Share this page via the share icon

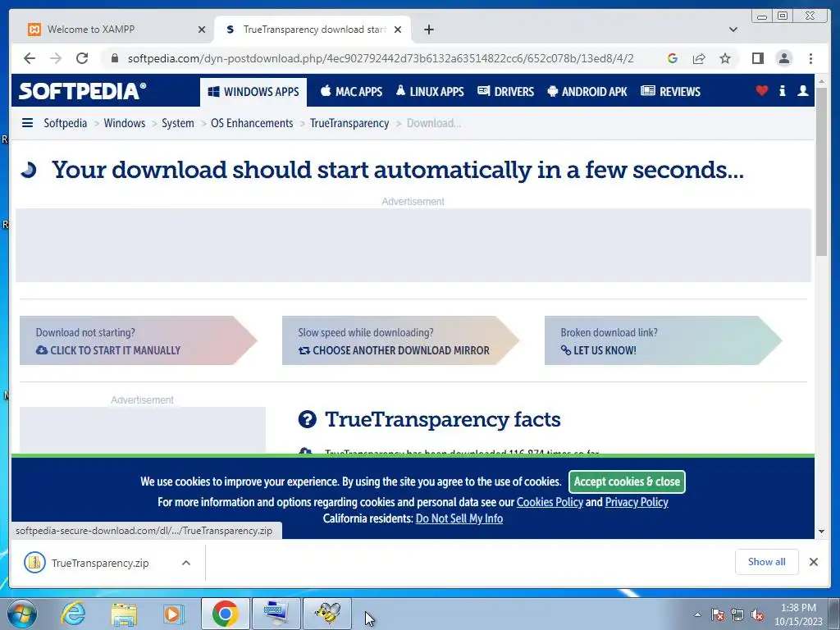(699, 58)
